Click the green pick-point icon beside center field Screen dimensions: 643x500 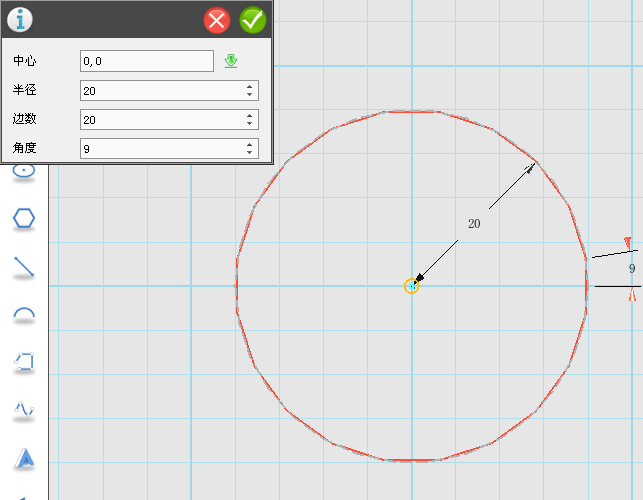coord(231,61)
